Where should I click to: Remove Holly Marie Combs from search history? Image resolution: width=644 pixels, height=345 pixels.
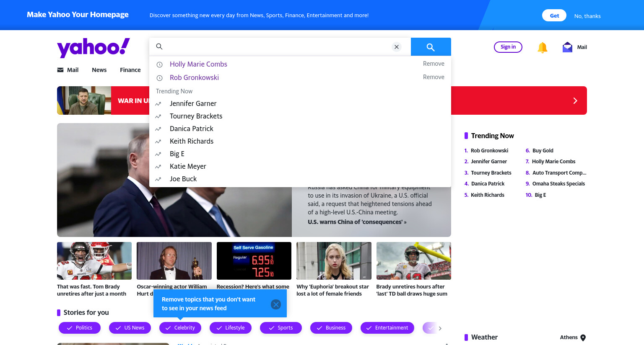434,64
